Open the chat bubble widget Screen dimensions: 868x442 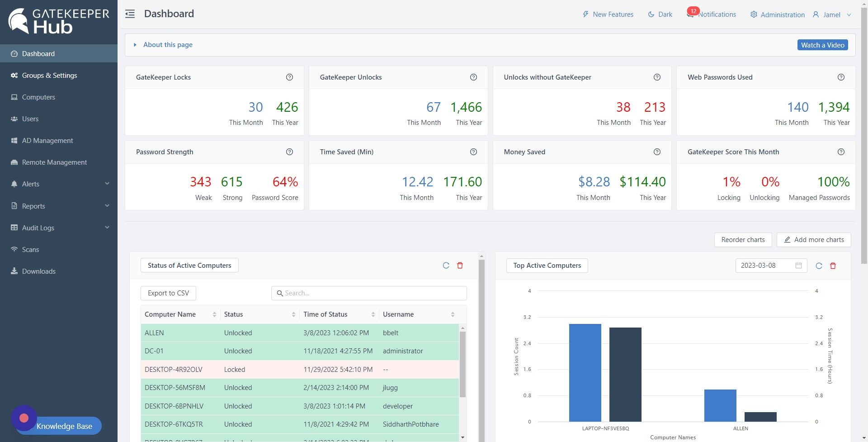click(24, 418)
